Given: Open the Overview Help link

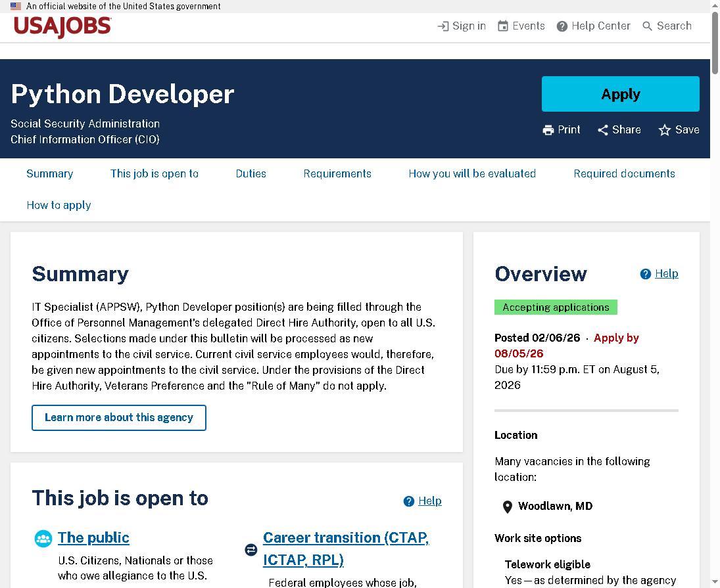Looking at the screenshot, I should coord(666,274).
